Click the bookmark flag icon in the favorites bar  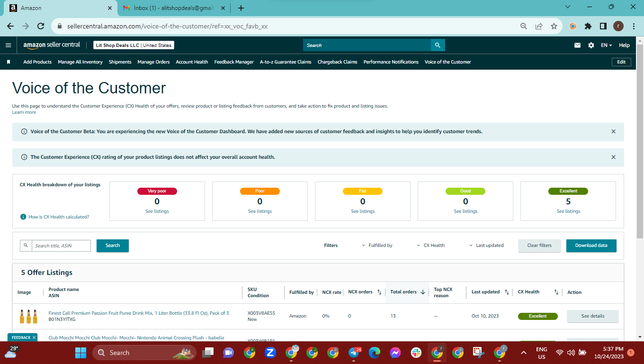point(8,62)
